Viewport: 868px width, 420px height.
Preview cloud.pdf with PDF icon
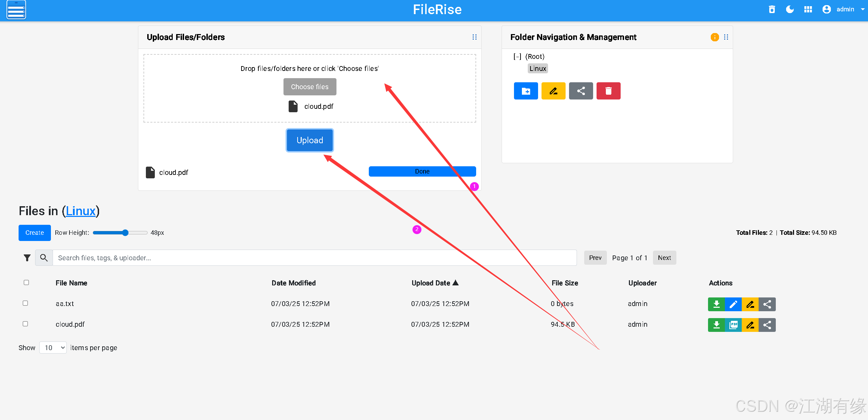click(x=733, y=325)
